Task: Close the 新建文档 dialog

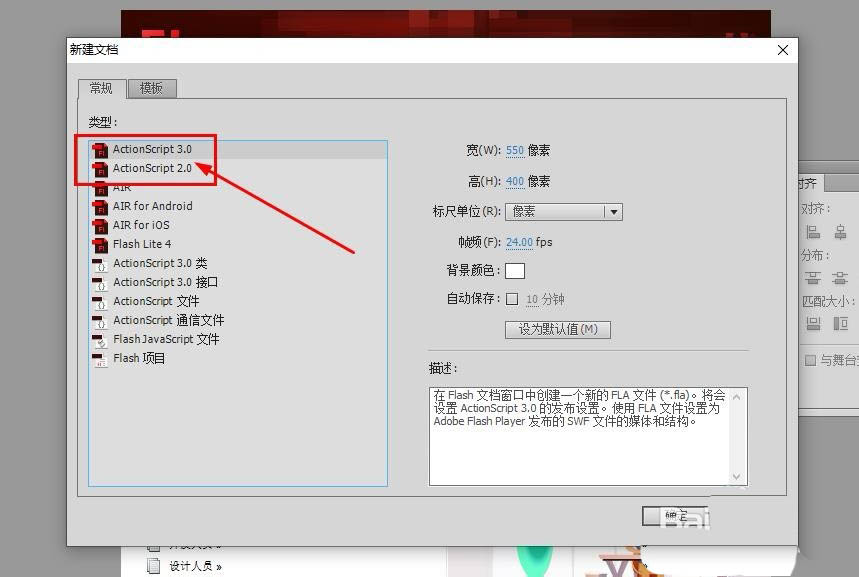Action: pos(783,50)
